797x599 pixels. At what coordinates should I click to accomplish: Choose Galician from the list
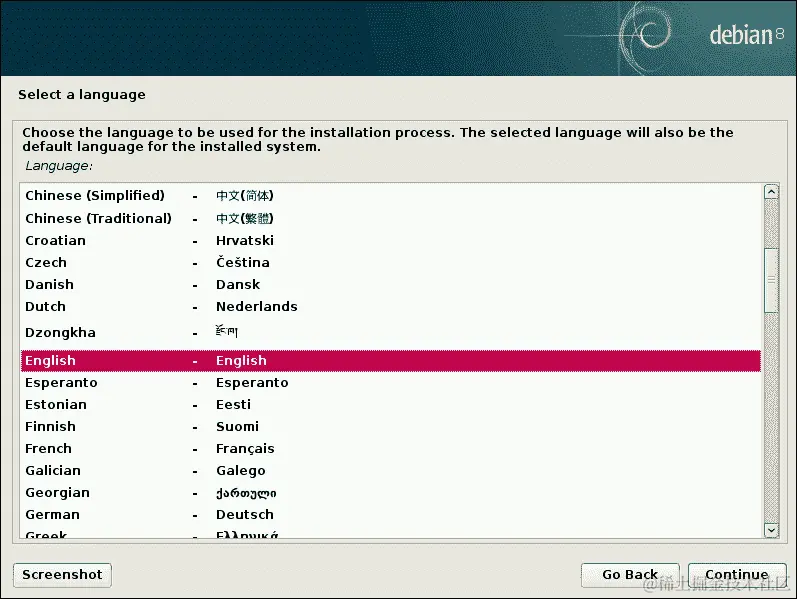click(x=390, y=470)
